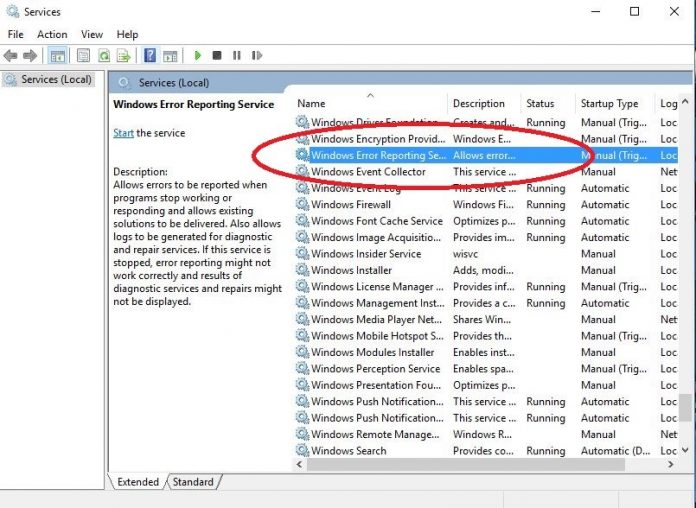Click the Start link to start the service
The image size is (696, 508).
(x=123, y=133)
